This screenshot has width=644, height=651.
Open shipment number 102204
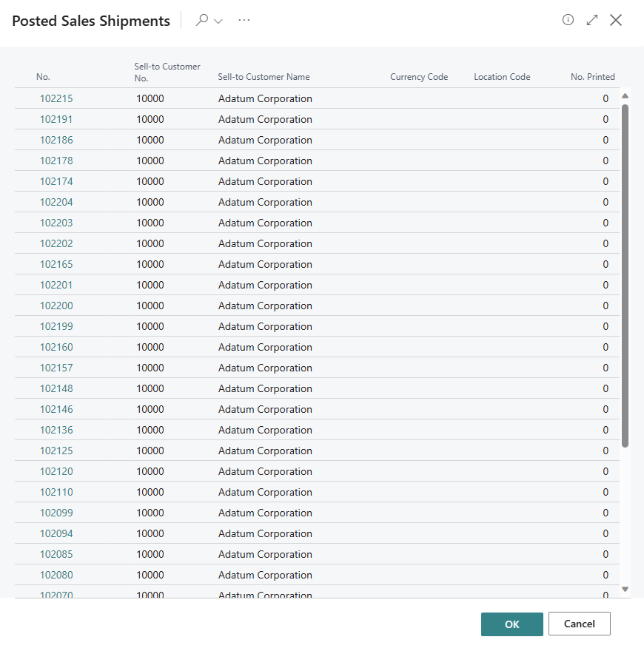[56, 202]
